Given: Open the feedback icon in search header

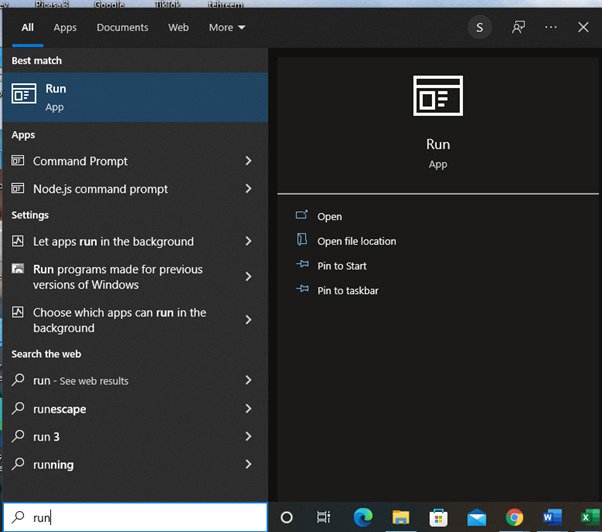Looking at the screenshot, I should (518, 27).
